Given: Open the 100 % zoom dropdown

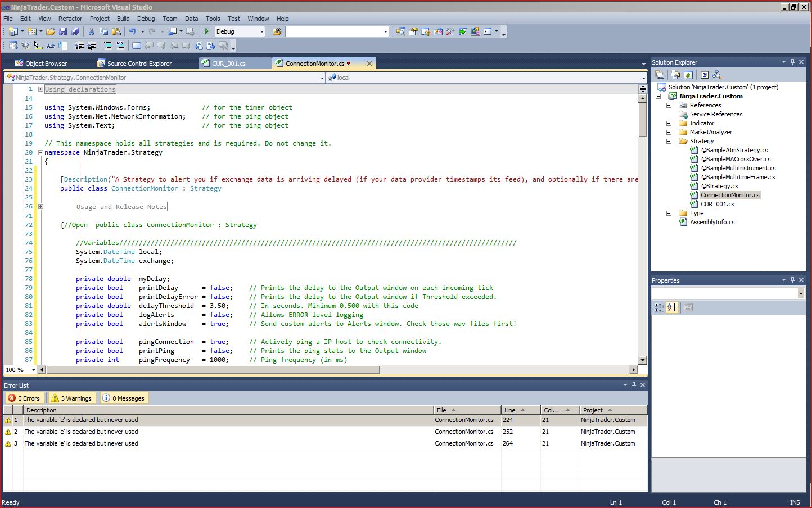Looking at the screenshot, I should tap(34, 370).
